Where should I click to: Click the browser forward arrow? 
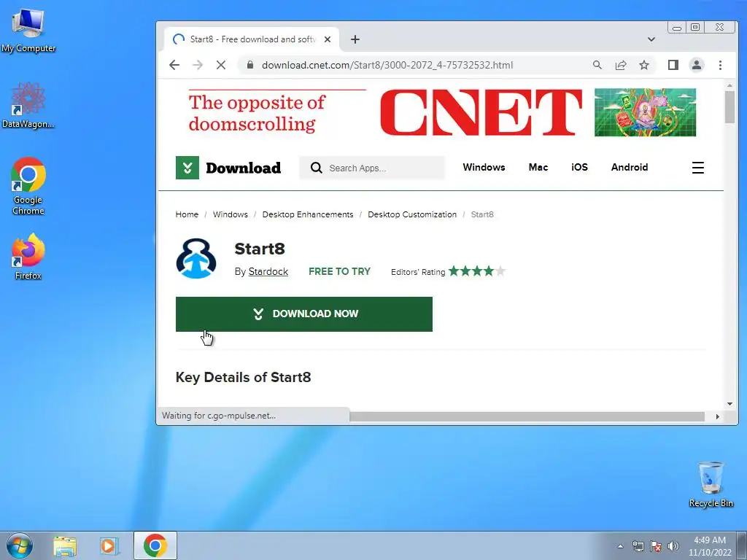pyautogui.click(x=198, y=65)
